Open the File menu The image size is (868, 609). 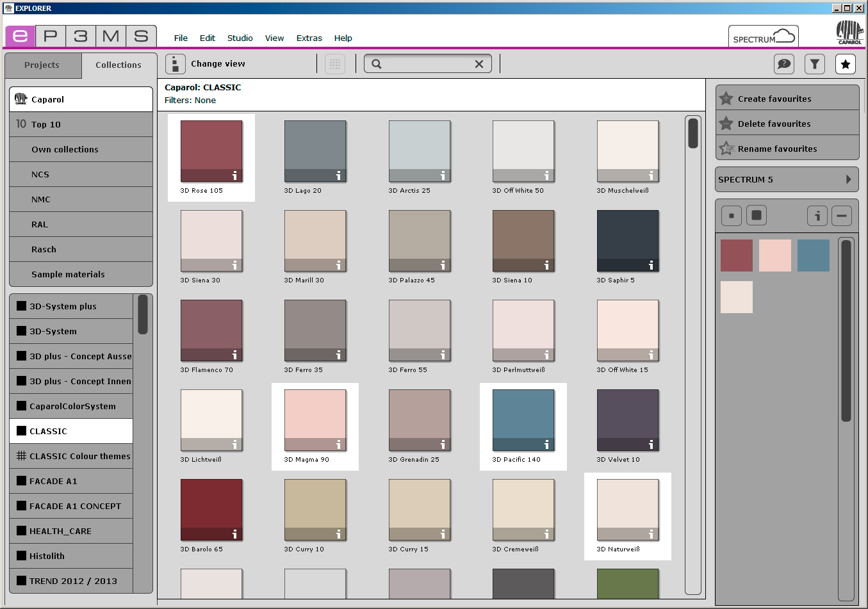click(181, 38)
